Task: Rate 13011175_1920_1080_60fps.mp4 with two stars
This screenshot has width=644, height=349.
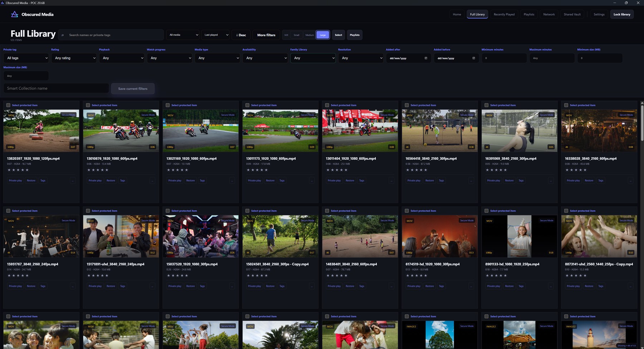Action: pos(253,170)
